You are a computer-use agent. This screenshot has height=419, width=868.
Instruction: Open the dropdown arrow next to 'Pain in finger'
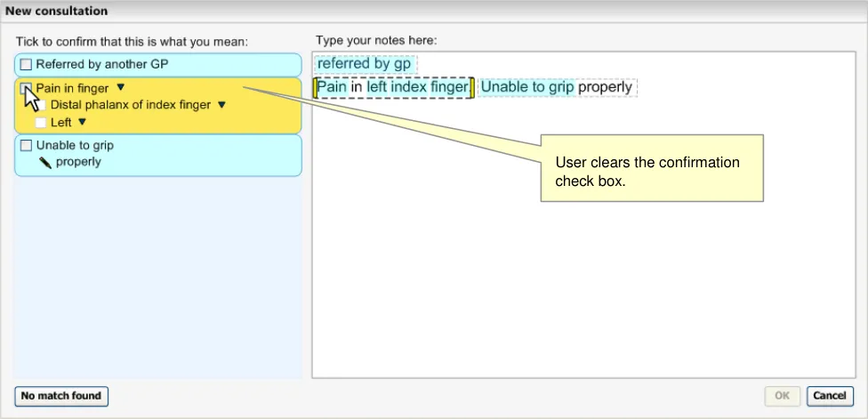[x=121, y=88]
